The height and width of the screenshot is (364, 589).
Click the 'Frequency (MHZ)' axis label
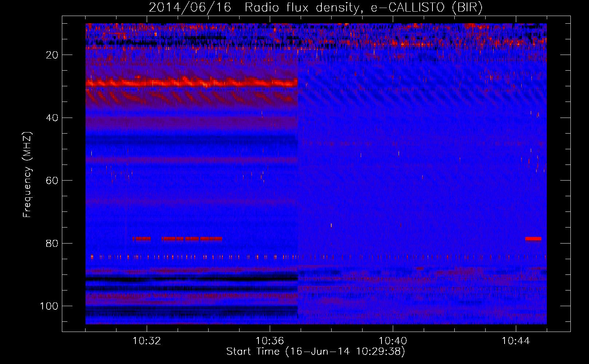click(x=27, y=174)
